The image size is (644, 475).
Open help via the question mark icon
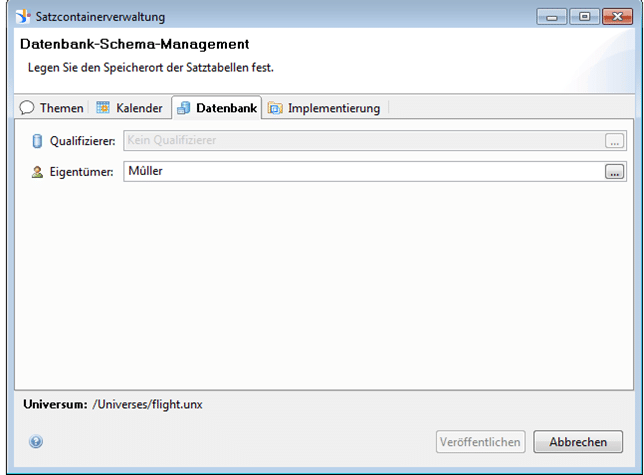36,441
